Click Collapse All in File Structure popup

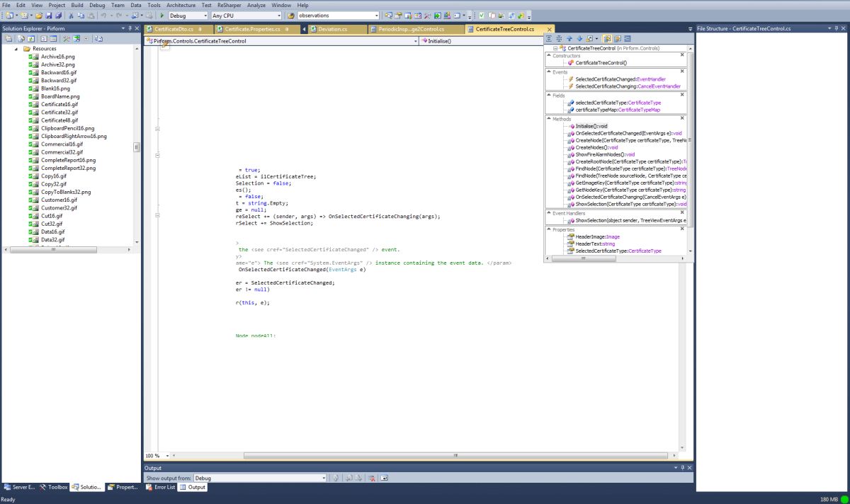click(559, 38)
